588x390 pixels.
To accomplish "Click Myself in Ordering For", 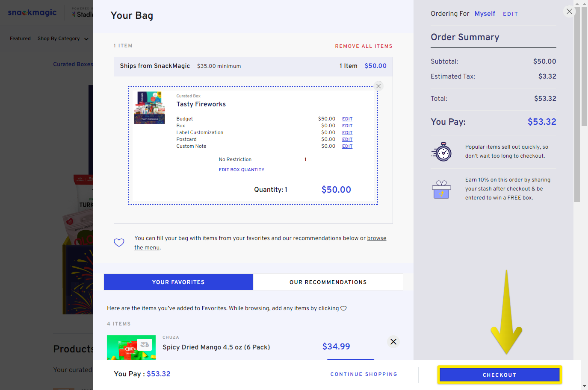I will pos(485,14).
